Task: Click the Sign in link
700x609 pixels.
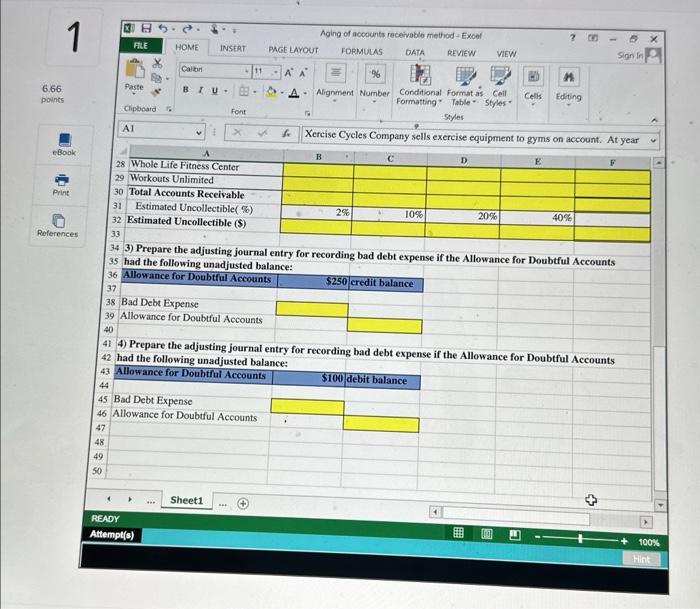Action: coord(630,55)
